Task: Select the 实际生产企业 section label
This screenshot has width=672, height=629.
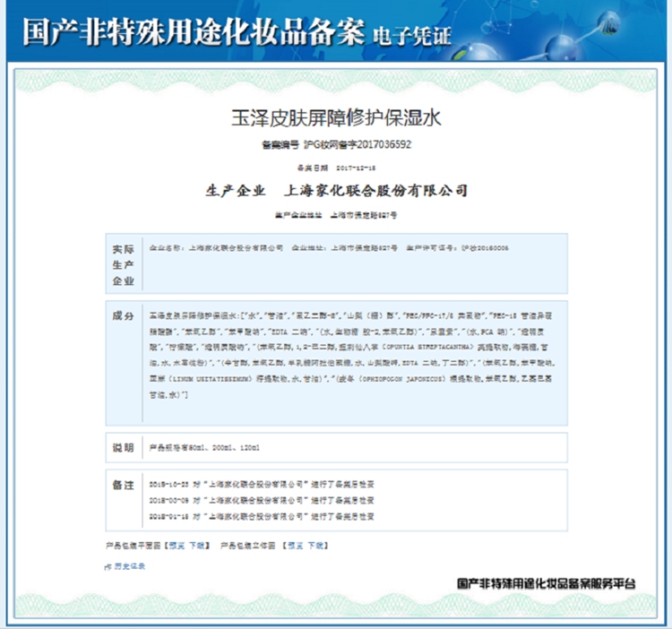Action: point(123,264)
